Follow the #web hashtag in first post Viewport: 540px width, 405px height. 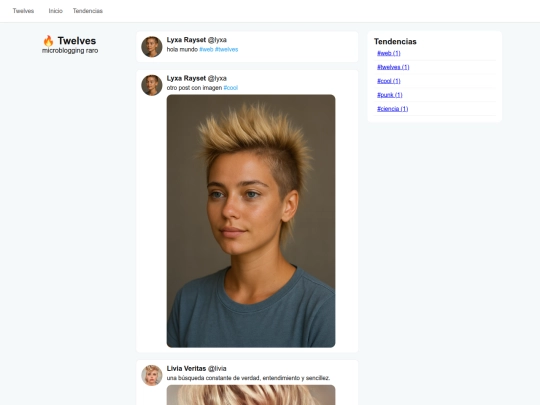pyautogui.click(x=206, y=49)
